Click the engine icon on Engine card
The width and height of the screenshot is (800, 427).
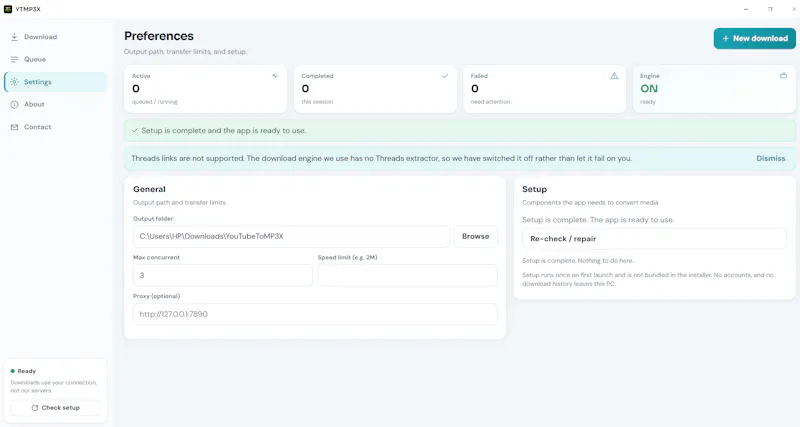(783, 76)
